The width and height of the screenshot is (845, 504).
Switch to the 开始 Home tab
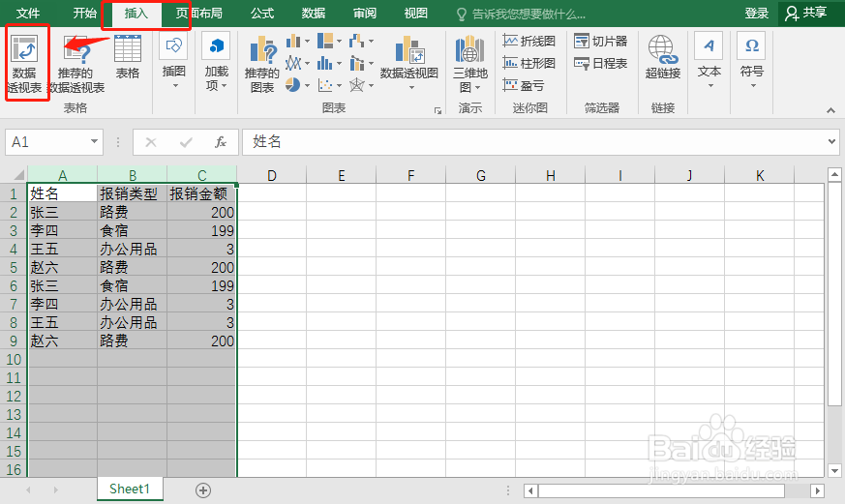84,13
